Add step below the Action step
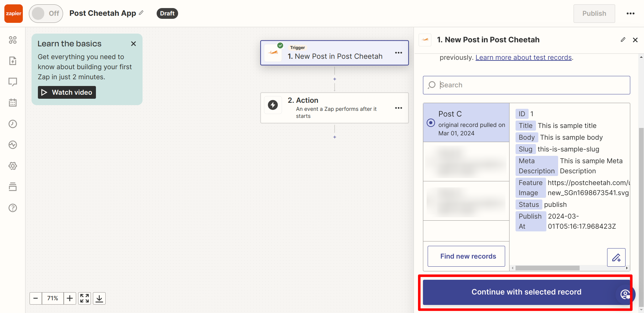The image size is (644, 313). [x=334, y=137]
